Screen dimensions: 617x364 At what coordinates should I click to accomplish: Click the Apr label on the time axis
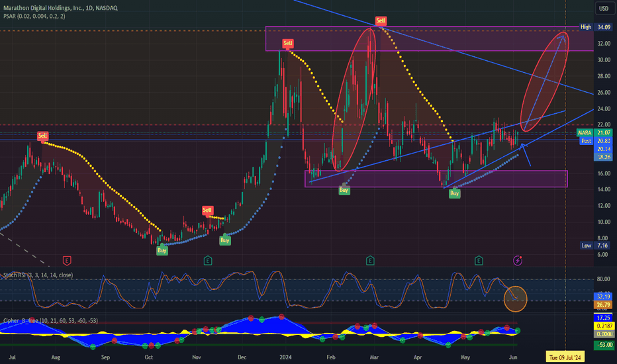coord(418,357)
